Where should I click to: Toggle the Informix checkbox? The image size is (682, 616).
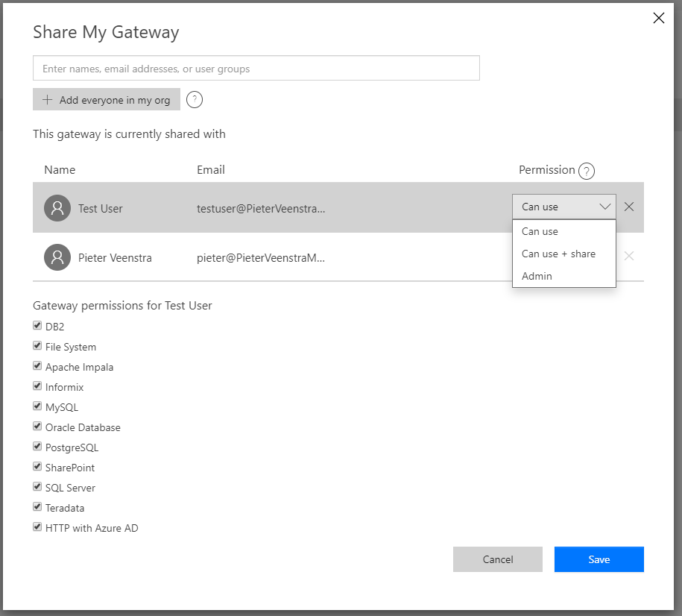coord(37,386)
